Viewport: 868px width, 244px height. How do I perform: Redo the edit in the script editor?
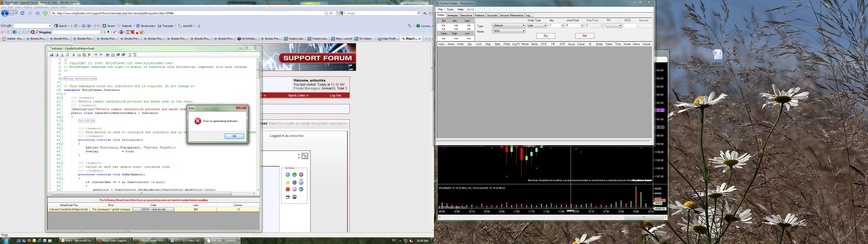click(x=101, y=55)
